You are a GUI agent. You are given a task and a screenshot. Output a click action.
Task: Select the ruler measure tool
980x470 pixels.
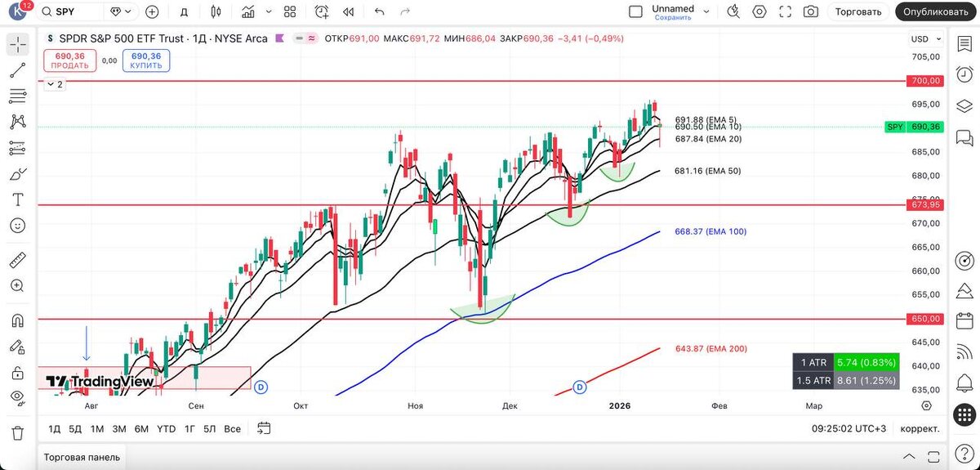pos(18,260)
